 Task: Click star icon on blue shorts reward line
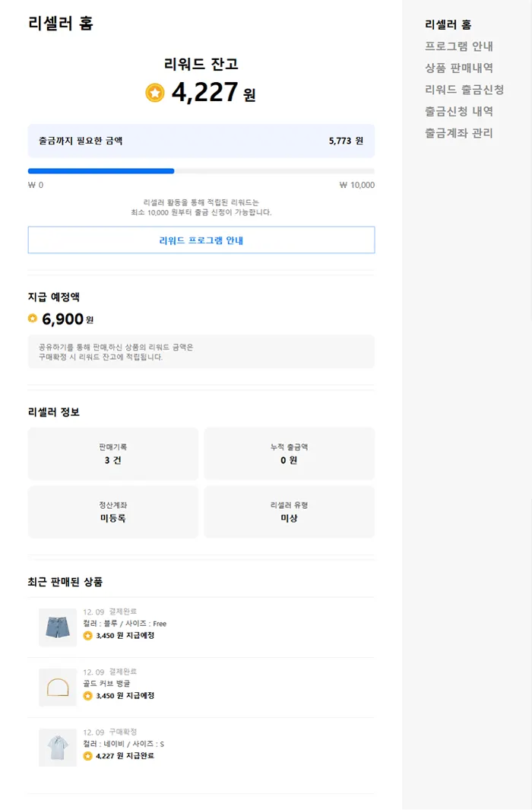coord(87,635)
